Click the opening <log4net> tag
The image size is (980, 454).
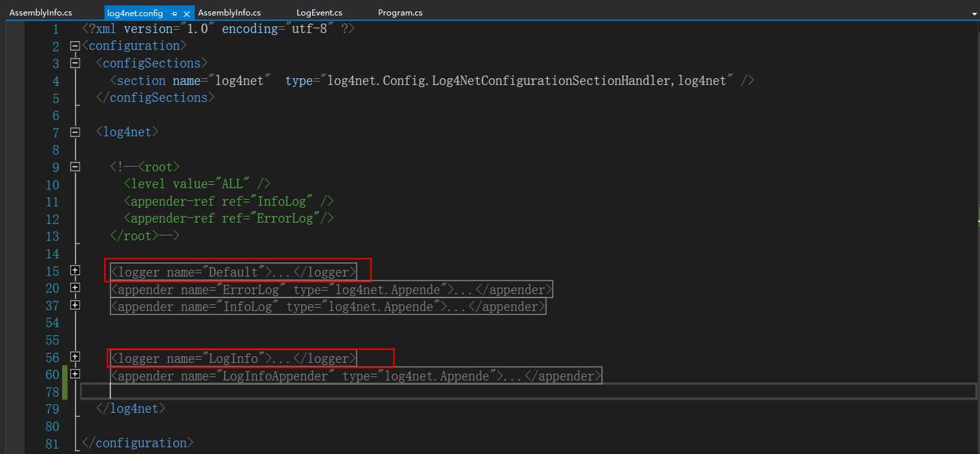[127, 132]
